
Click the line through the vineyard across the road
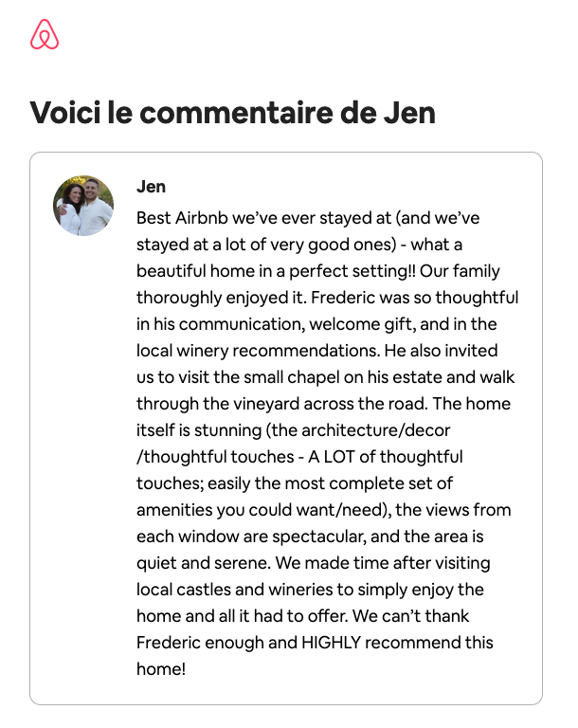tap(281, 404)
